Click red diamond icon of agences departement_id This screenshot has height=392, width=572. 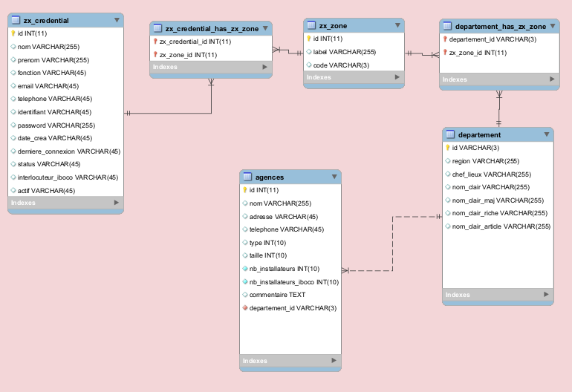pos(245,308)
